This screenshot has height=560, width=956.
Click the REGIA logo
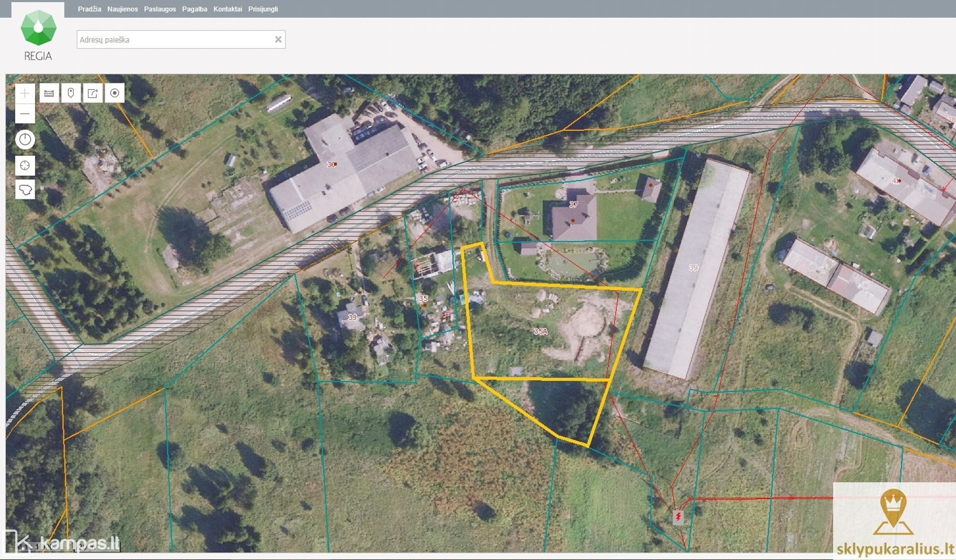click(x=38, y=35)
